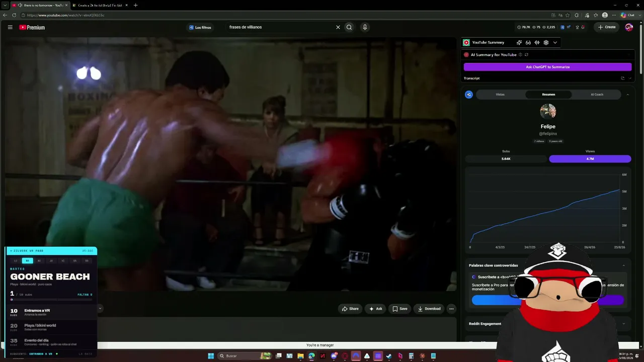Open the account avatar menu
Viewport: 644px width, 362px height.
(x=629, y=27)
